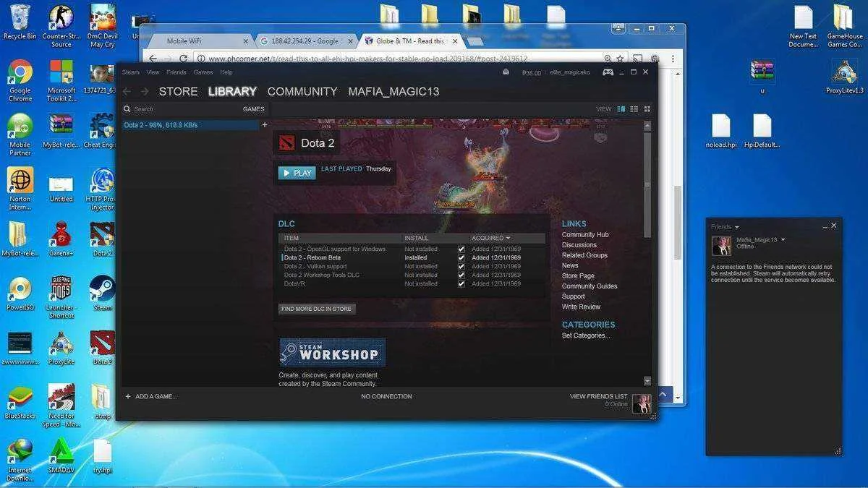The width and height of the screenshot is (868, 488).
Task: Open the Friends dropdown in Friends window
Action: [x=725, y=226]
